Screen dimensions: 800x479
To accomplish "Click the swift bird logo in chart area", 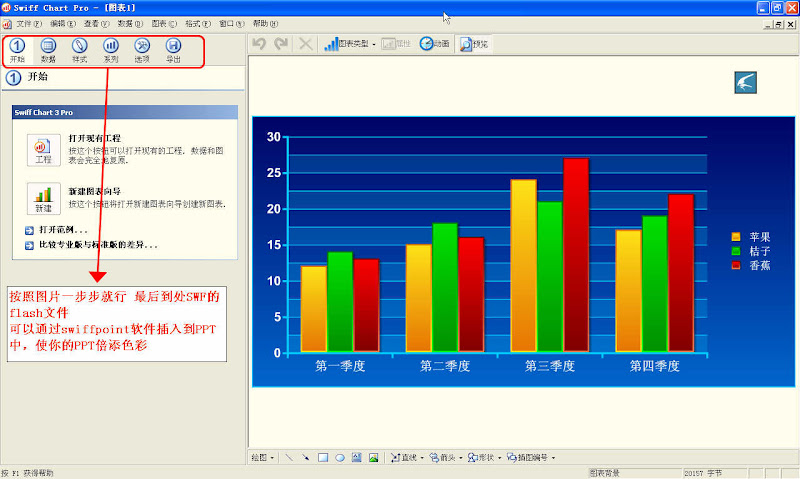I will point(745,83).
